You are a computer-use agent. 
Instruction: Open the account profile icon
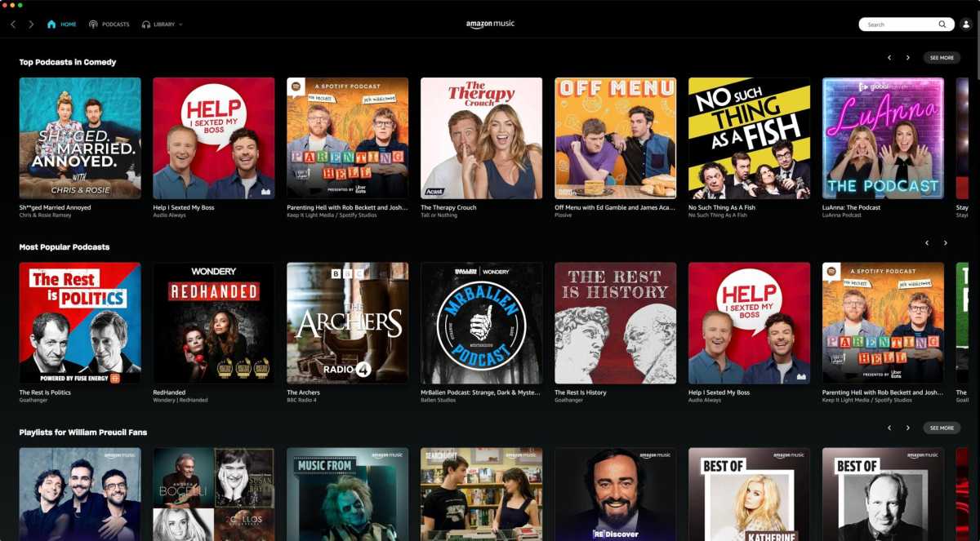pyautogui.click(x=967, y=24)
